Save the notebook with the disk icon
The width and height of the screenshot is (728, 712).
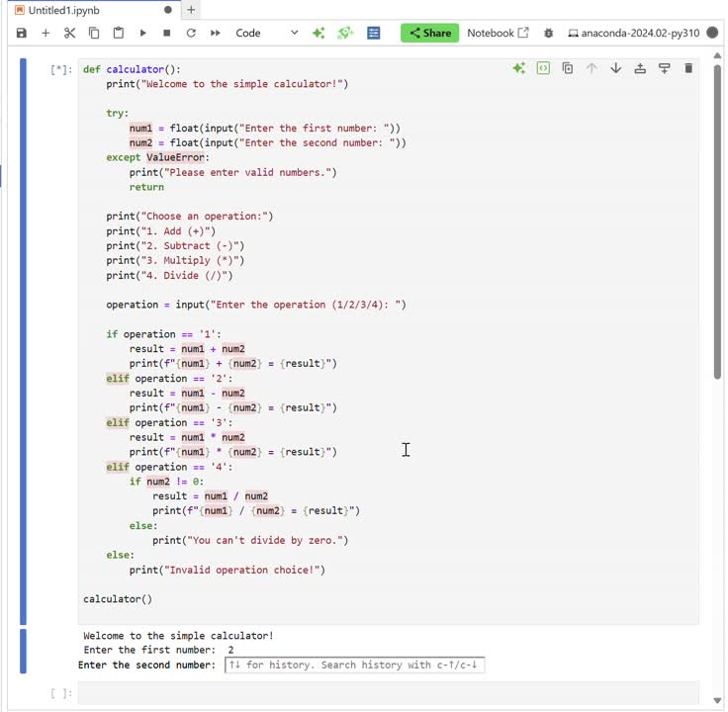point(22,33)
